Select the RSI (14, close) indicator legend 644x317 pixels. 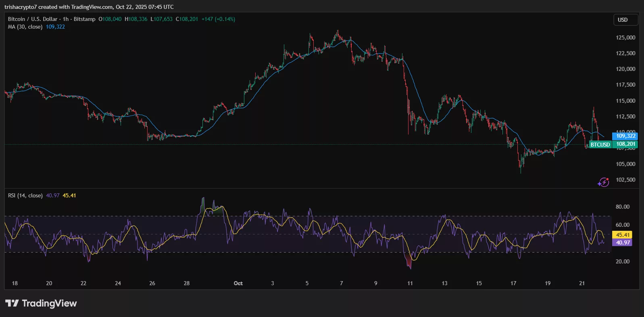(x=25, y=196)
